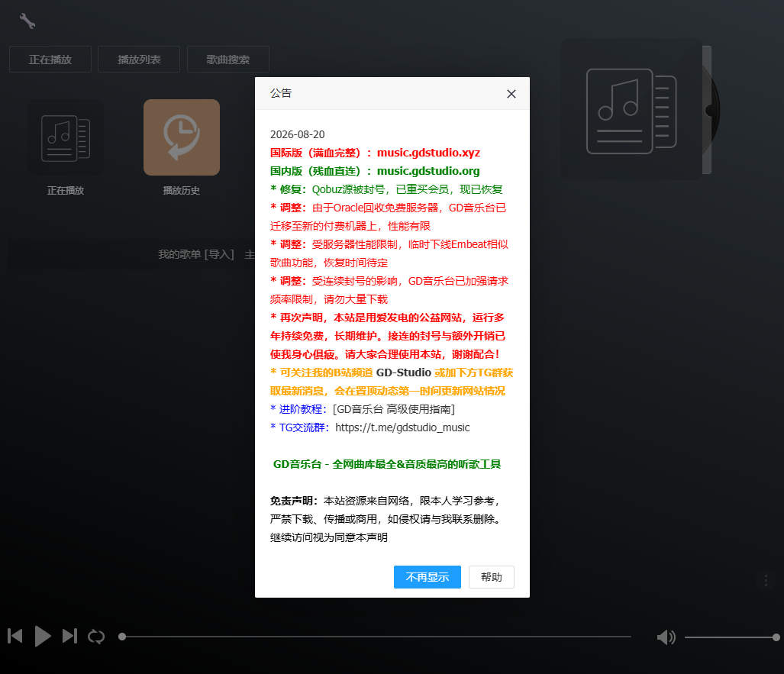Click the 我的歌单 [导入] label
Image resolution: width=784 pixels, height=674 pixels.
click(196, 254)
